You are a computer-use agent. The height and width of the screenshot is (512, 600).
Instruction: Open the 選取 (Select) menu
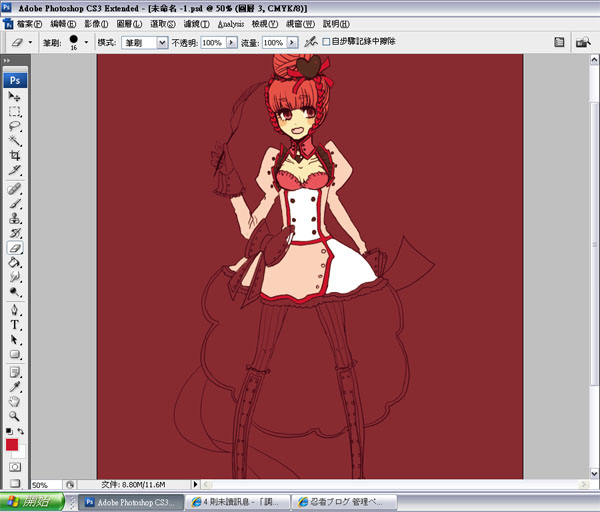point(163,24)
